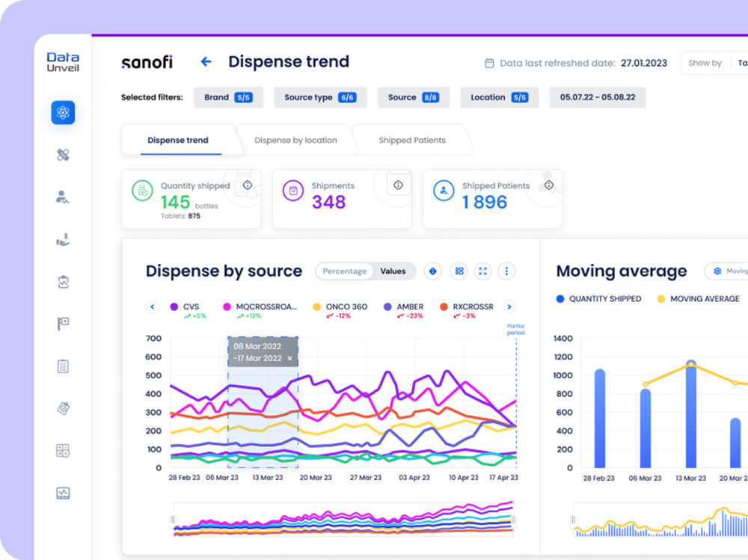Open the Source 8/8 filter
Viewport: 748px width, 560px height.
414,97
